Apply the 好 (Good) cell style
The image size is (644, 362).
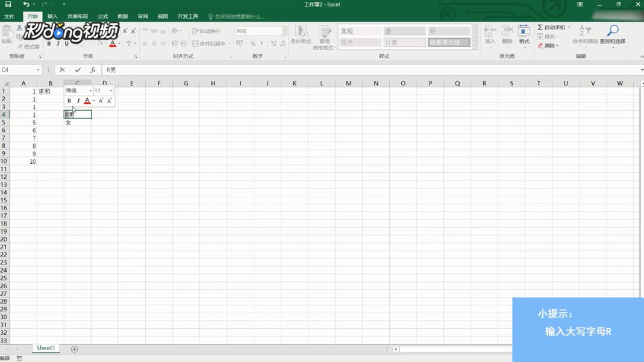point(449,31)
